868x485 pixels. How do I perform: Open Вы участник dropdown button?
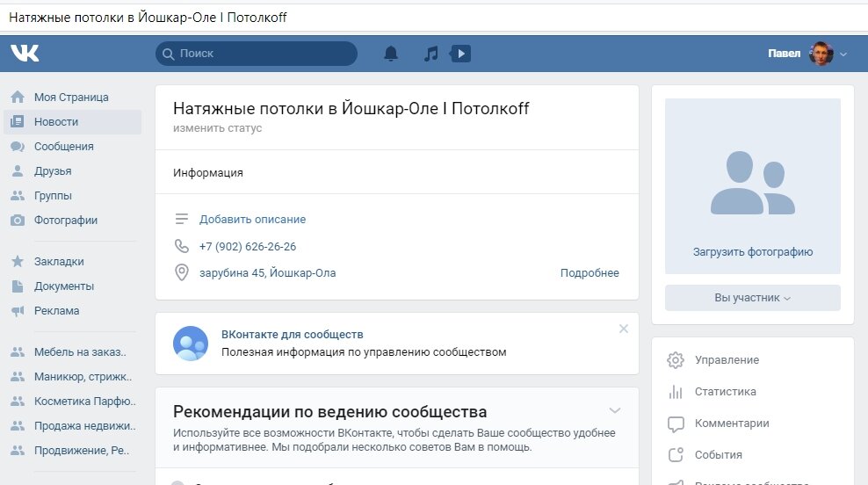[x=753, y=298]
